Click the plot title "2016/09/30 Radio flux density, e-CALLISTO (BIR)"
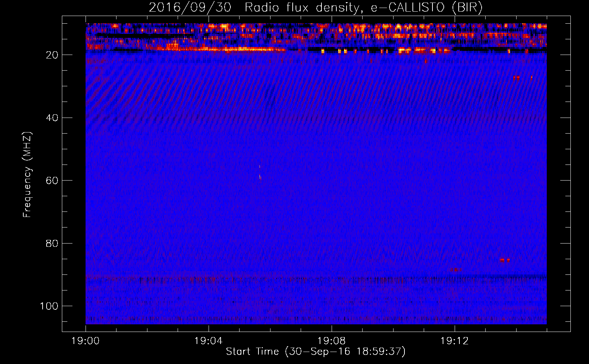Image resolution: width=589 pixels, height=364 pixels. click(x=316, y=8)
